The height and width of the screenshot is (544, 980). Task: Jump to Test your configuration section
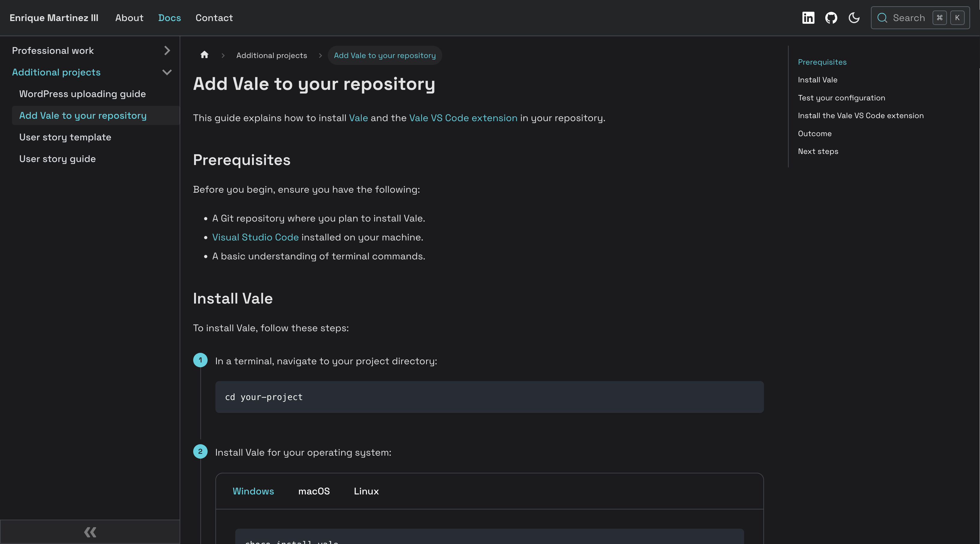pos(841,98)
